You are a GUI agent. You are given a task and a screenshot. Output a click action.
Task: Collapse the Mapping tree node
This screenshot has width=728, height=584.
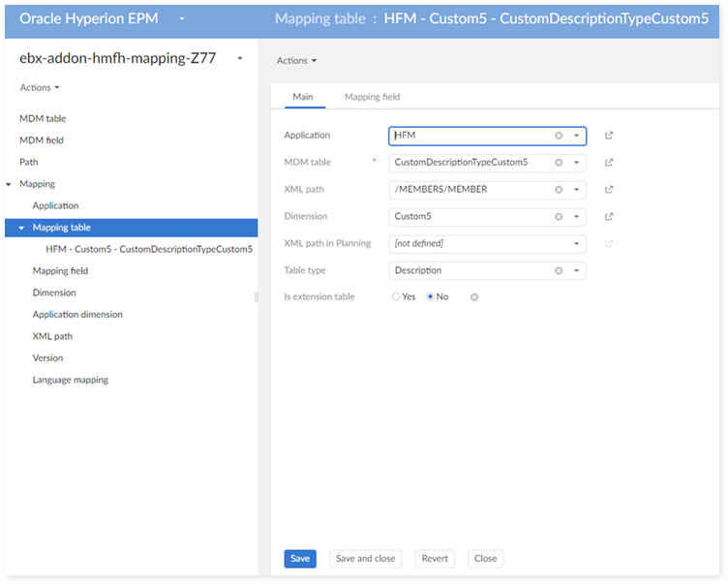click(x=9, y=184)
